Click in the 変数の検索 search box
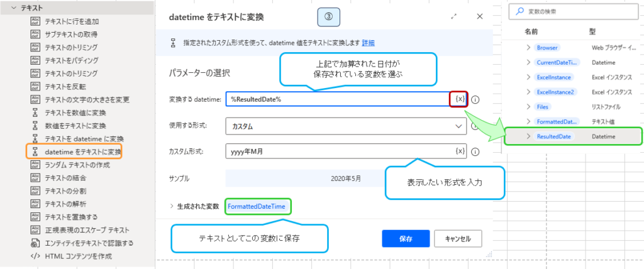Viewport: 644px width, 269px height. click(x=574, y=12)
